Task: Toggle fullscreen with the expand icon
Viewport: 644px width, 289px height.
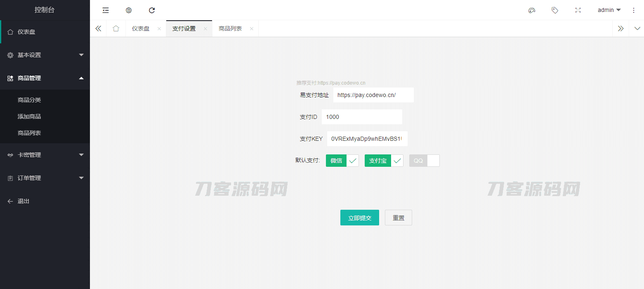Action: 578,10
